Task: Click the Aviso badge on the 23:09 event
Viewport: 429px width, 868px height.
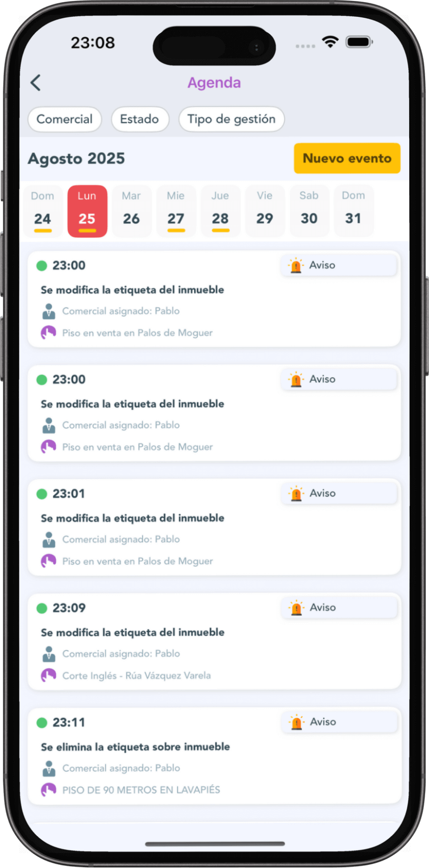Action: tap(339, 608)
